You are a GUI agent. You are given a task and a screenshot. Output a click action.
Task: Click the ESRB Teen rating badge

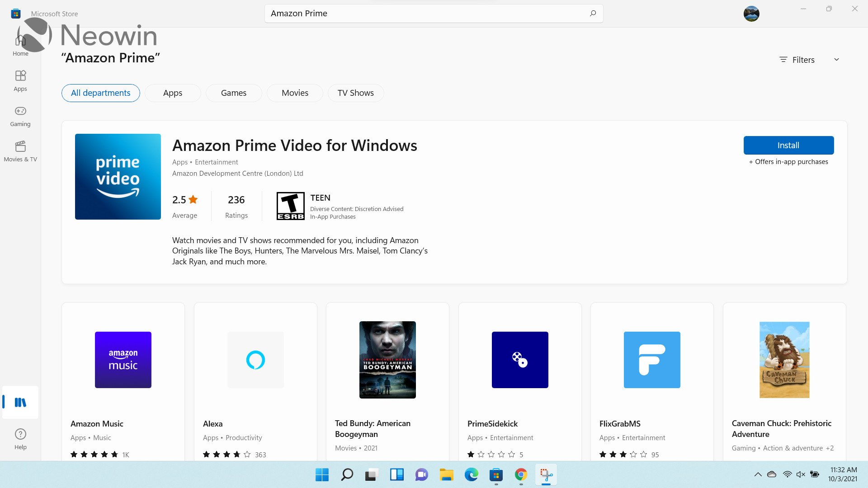291,206
